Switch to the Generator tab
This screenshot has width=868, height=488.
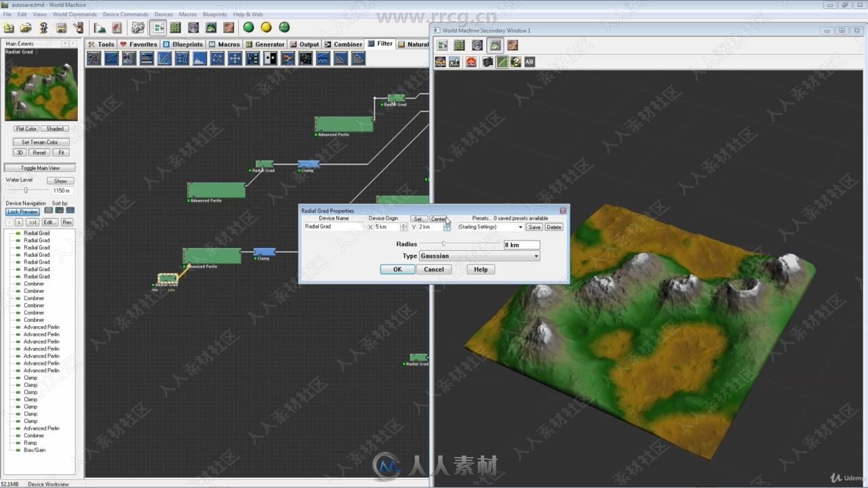pos(265,44)
